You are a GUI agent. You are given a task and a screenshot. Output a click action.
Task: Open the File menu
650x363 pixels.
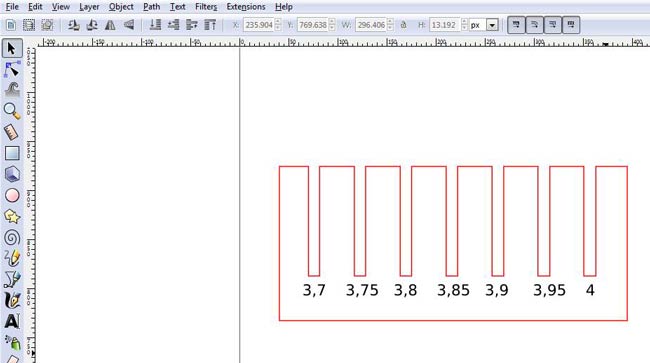click(x=12, y=7)
